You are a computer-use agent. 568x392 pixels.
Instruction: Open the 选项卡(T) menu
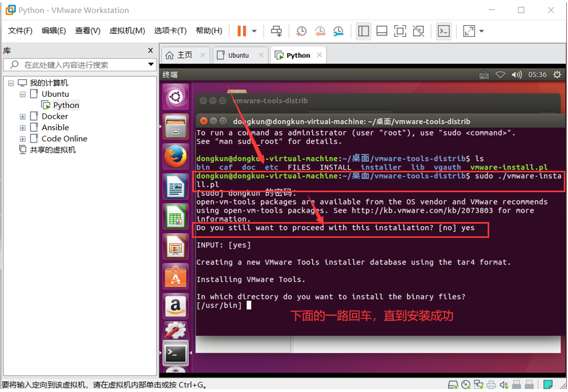point(170,31)
